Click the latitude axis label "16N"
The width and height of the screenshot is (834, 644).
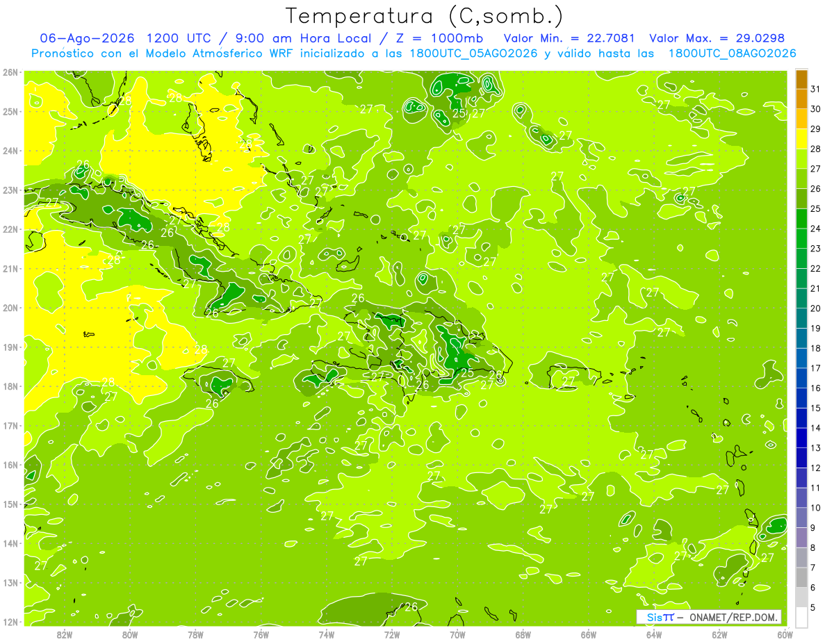pyautogui.click(x=10, y=465)
